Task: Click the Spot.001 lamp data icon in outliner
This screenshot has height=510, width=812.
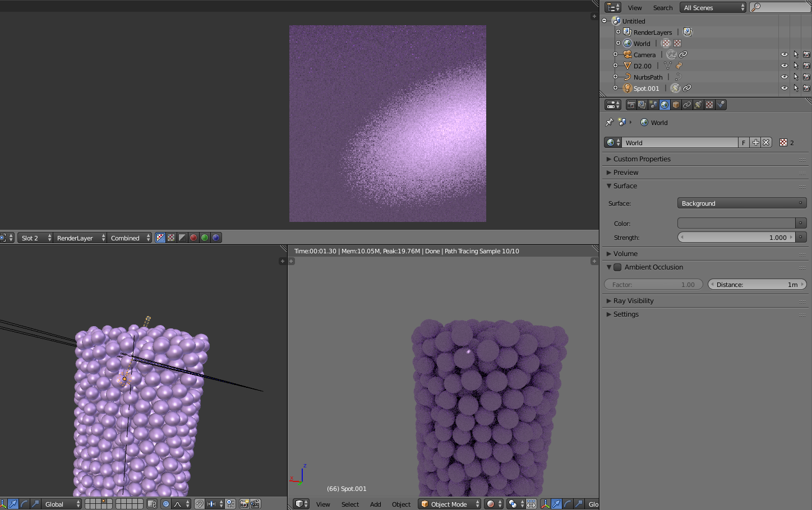Action: coord(675,88)
